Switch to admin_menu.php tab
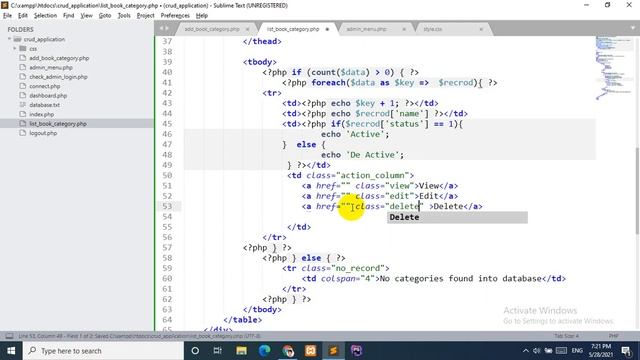 [366, 29]
